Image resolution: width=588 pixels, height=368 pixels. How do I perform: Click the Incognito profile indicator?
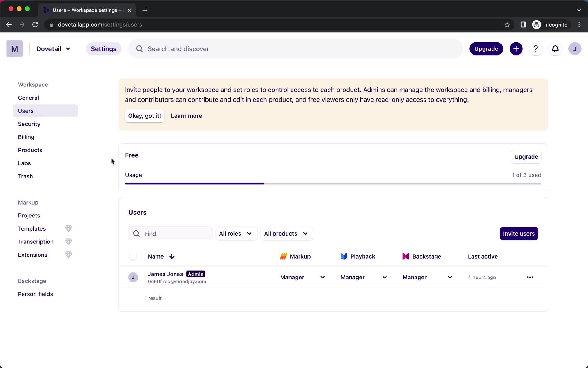click(x=551, y=25)
